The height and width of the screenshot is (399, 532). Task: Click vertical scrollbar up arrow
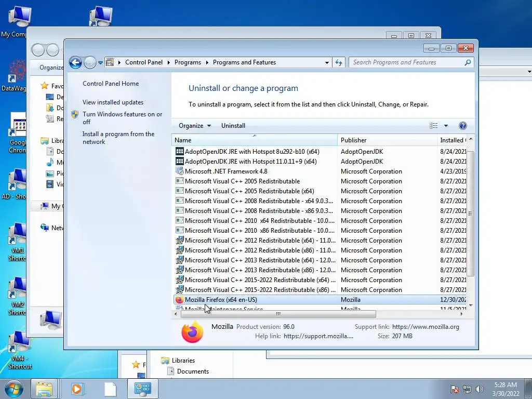[471, 139]
